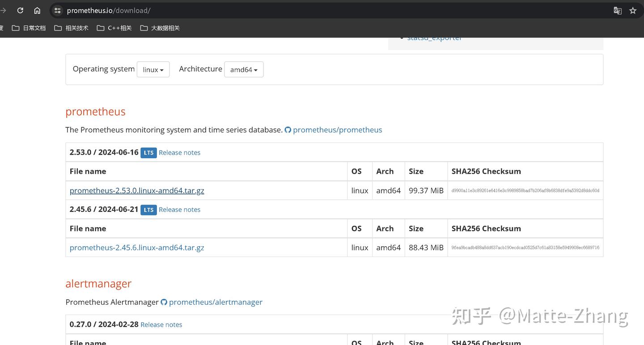
Task: Open Release notes for alertmanager 0.27.0
Action: tap(161, 324)
